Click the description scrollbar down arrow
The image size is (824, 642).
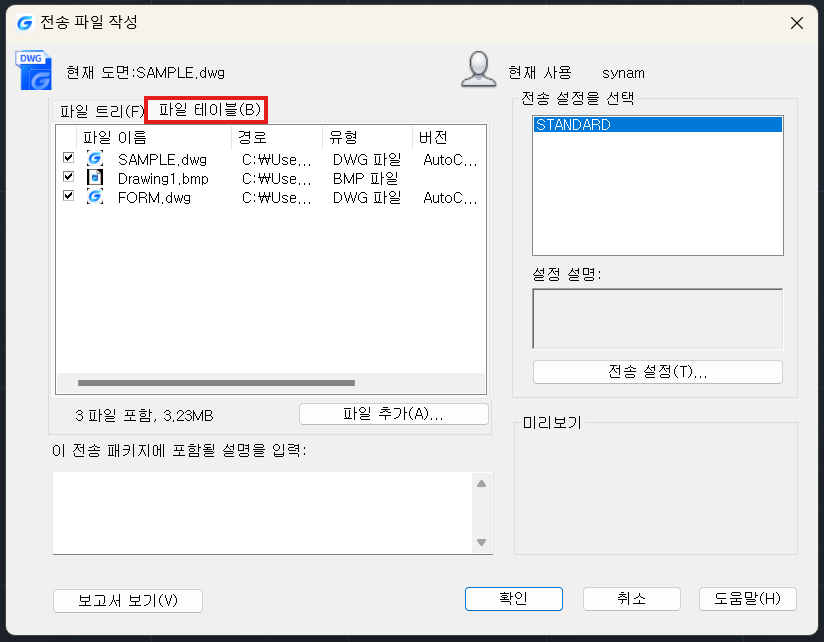click(481, 542)
